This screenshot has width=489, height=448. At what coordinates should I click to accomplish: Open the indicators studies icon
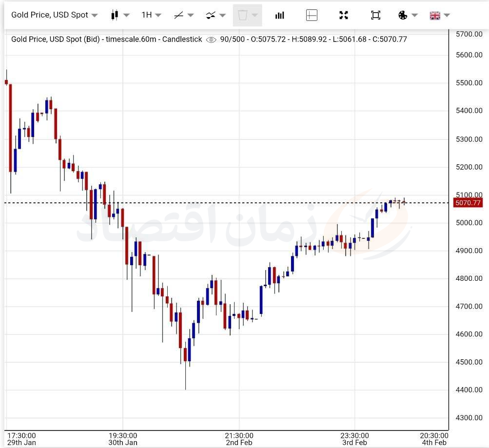tap(211, 15)
